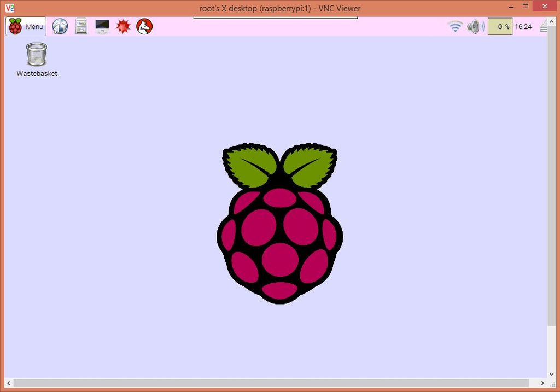Click the horizontal scrollbar thumb
560x392 pixels.
pyautogui.click(x=271, y=383)
